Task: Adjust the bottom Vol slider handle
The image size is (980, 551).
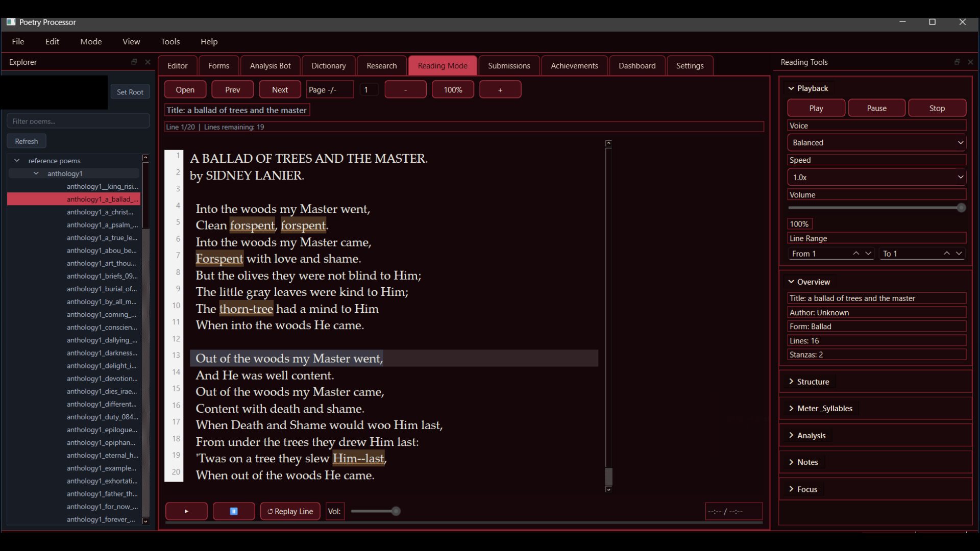Action: [x=396, y=511]
